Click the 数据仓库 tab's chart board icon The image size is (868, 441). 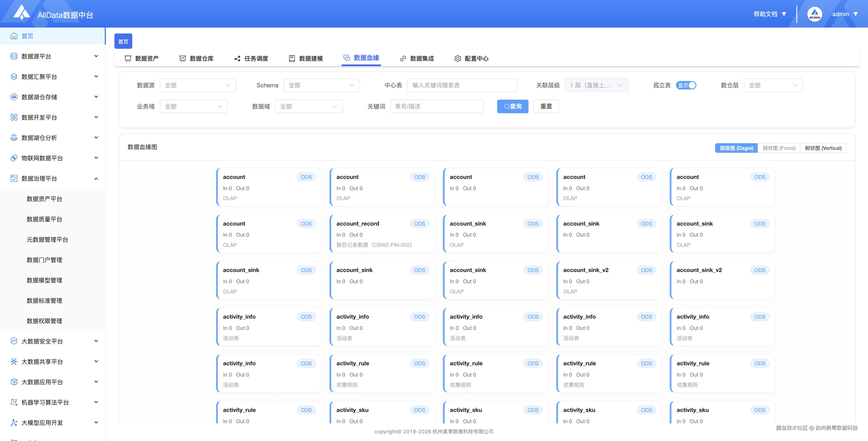tap(183, 59)
